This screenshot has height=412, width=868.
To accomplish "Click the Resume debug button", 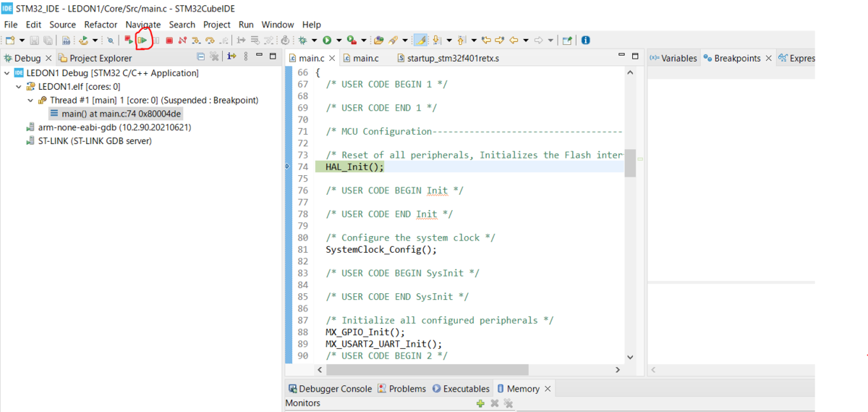I will [x=142, y=40].
